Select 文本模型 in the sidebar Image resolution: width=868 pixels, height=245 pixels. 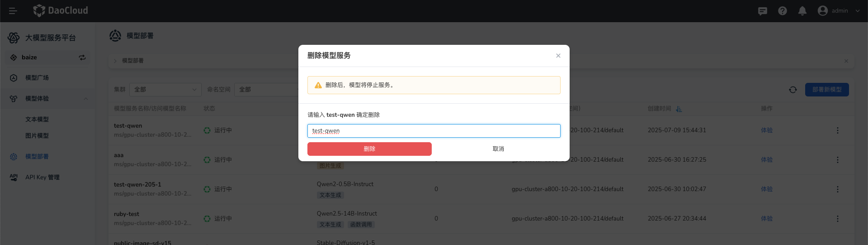click(37, 120)
